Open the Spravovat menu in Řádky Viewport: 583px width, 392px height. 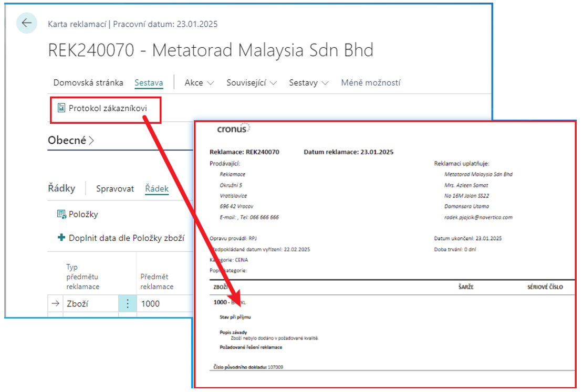pyautogui.click(x=115, y=189)
